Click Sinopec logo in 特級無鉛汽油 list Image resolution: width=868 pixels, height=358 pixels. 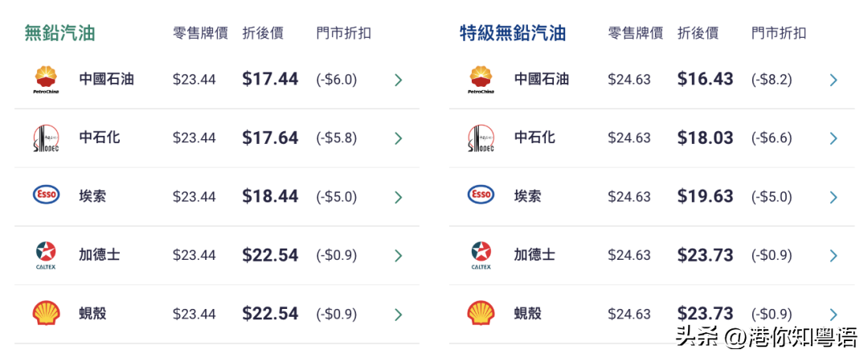[x=481, y=138]
